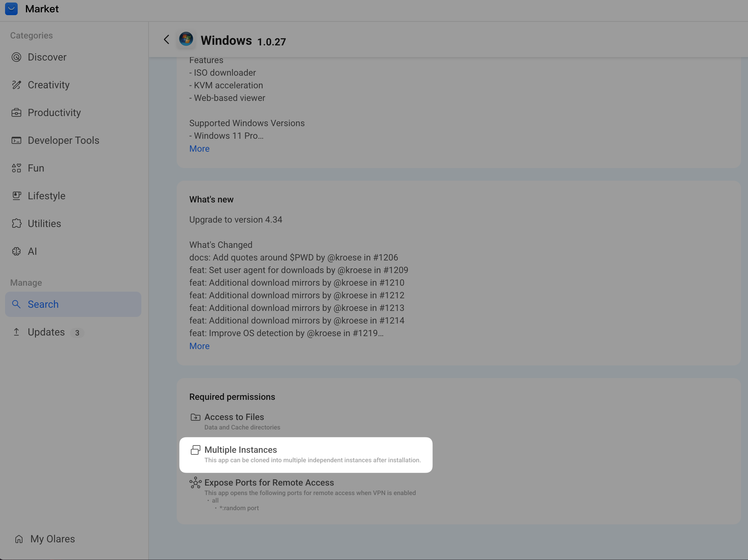Open the Productivity category
Image resolution: width=748 pixels, height=560 pixels.
[x=54, y=113]
